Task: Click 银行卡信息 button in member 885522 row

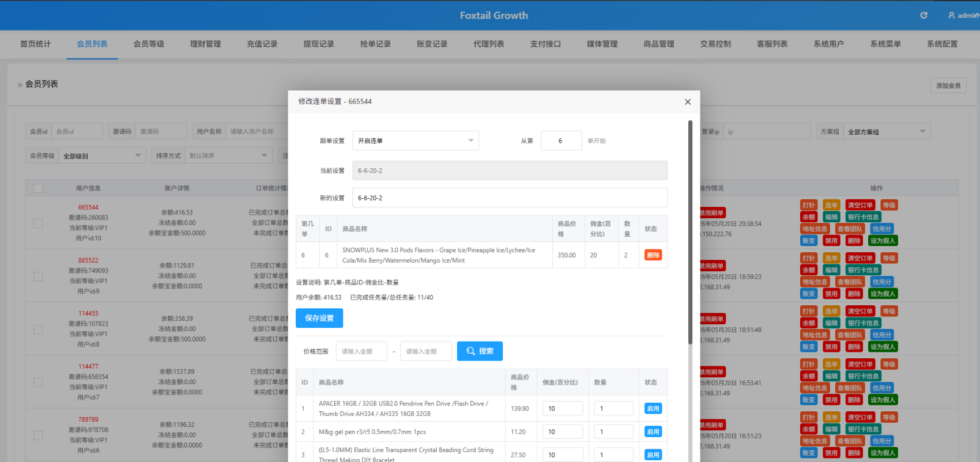Action: (x=863, y=270)
